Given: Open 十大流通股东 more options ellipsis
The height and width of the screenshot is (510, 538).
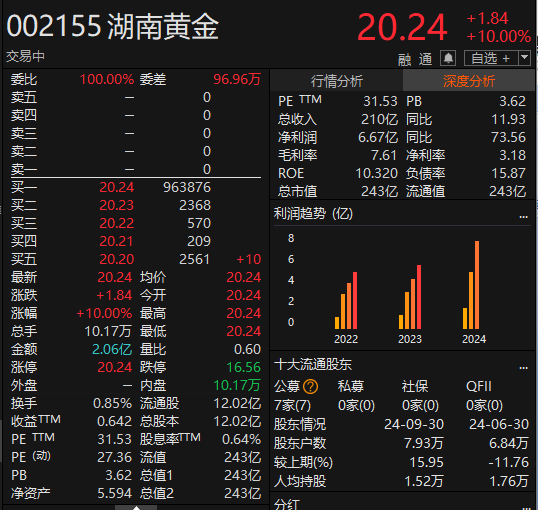Looking at the screenshot, I should coord(523,368).
